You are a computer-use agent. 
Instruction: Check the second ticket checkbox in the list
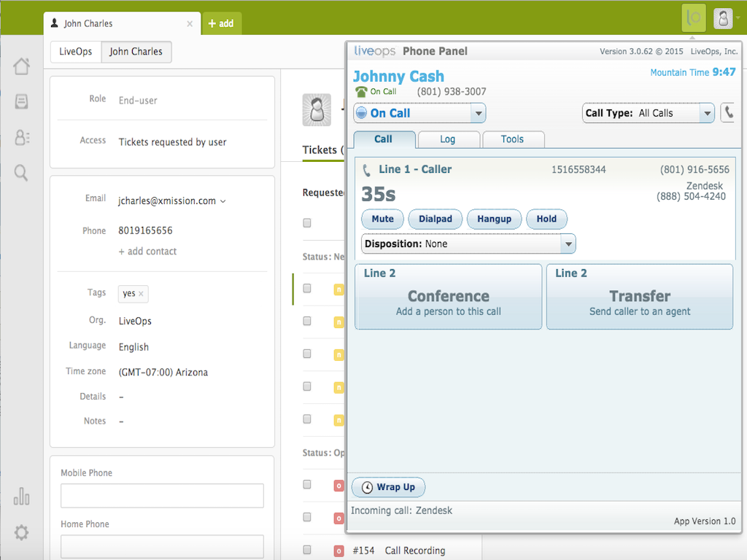(x=306, y=320)
